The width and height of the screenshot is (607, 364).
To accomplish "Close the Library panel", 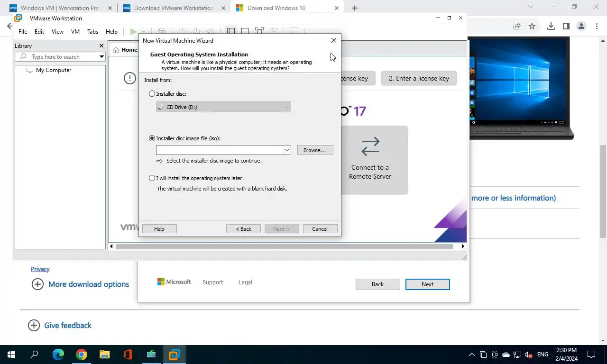I will pos(101,46).
